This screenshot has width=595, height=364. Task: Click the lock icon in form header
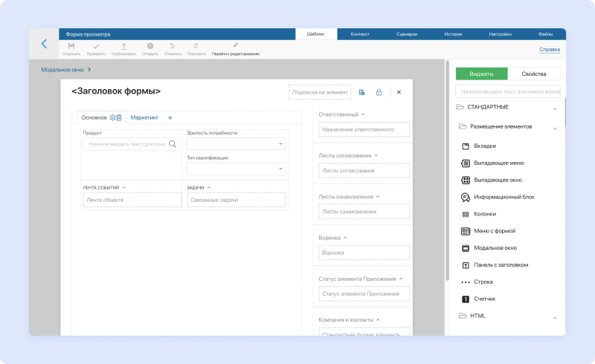point(379,92)
